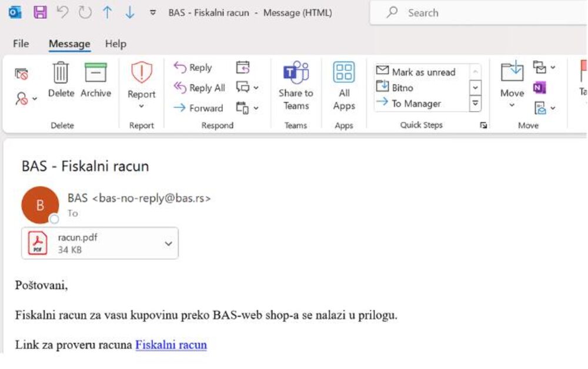Click the Report shield icon
Screen dimensions: 588x369
click(142, 74)
